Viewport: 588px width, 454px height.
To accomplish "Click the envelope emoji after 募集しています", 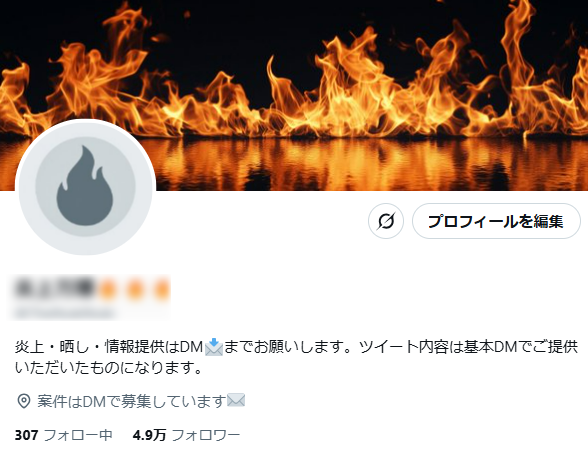I will [x=236, y=400].
